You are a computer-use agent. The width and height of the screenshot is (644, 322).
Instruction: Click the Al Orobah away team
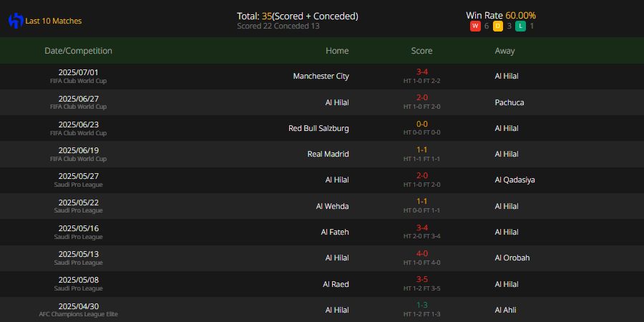[512, 258]
